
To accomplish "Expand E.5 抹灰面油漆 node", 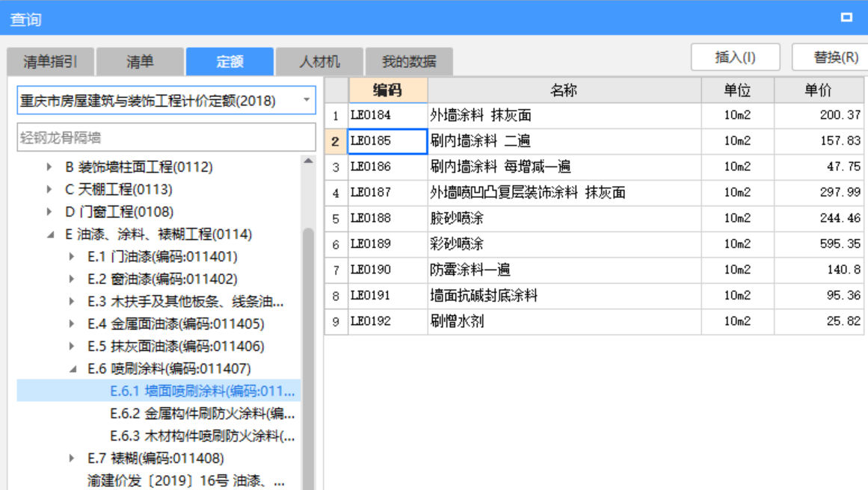I will click(x=72, y=346).
